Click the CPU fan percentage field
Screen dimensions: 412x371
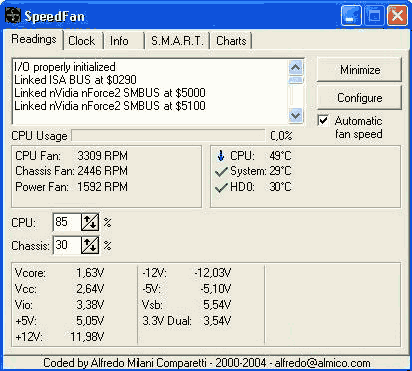[67, 222]
